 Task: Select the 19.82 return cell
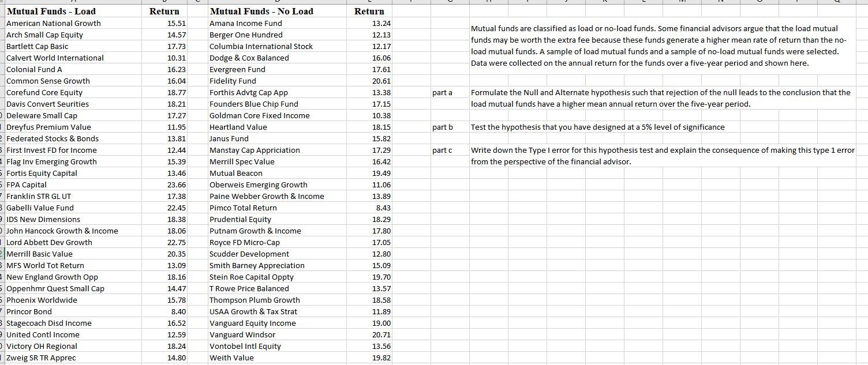[369, 358]
